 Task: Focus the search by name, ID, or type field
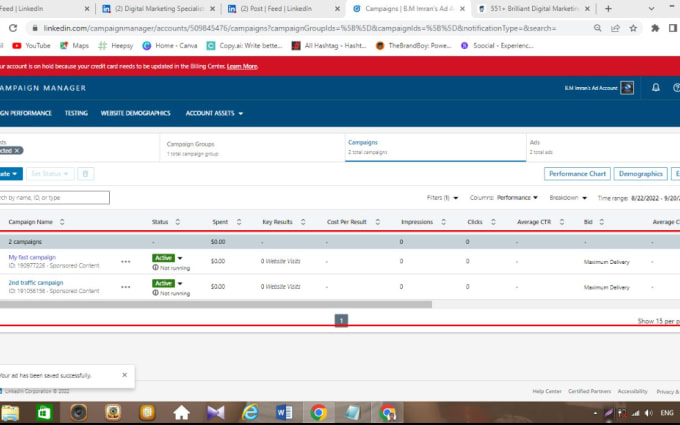pos(54,198)
